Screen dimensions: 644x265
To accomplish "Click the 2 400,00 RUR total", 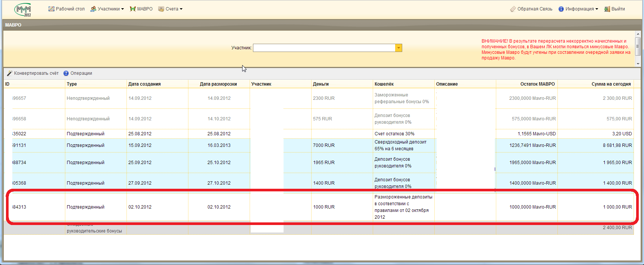I will (618, 228).
